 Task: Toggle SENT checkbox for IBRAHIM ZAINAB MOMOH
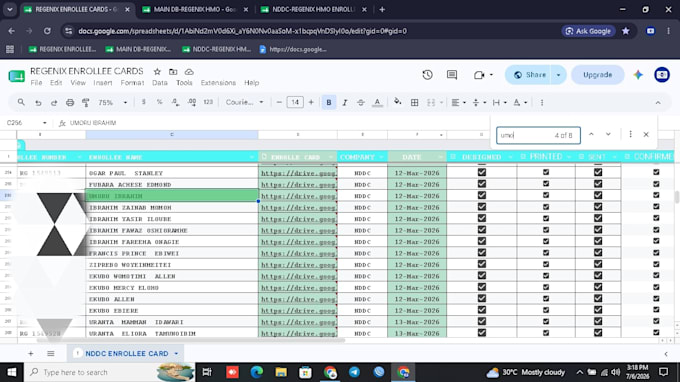(x=598, y=206)
